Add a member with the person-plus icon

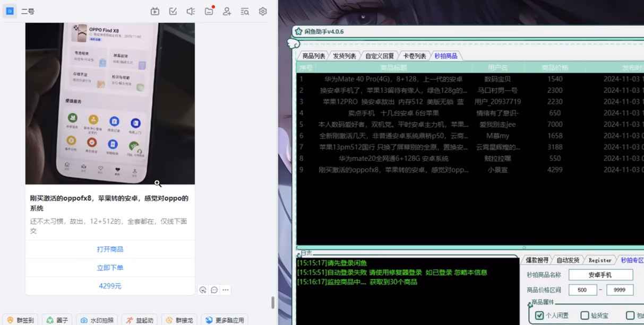point(227,11)
